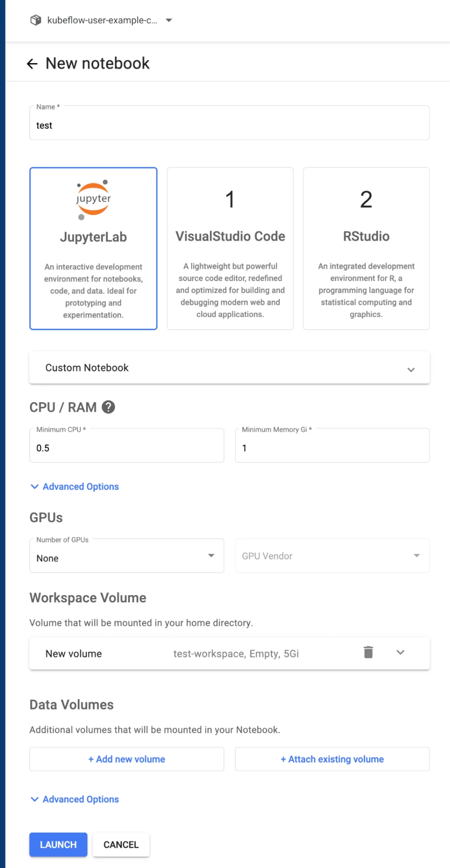
Task: Click the LAUNCH button
Action: [58, 845]
